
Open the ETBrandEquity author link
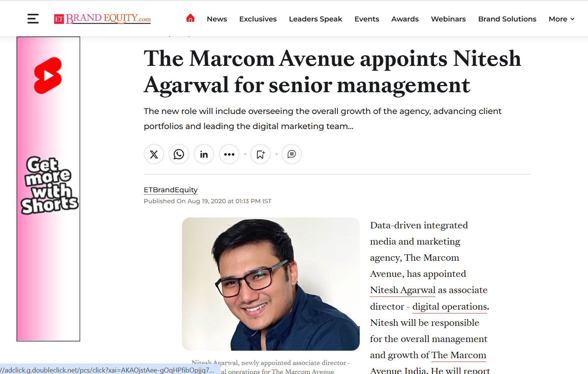coord(171,190)
